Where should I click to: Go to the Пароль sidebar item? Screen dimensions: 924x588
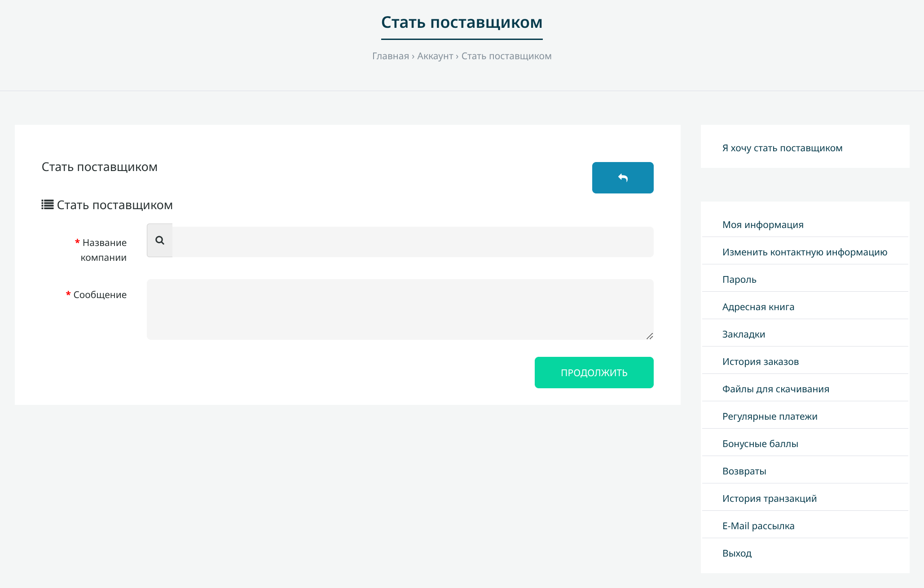point(739,280)
